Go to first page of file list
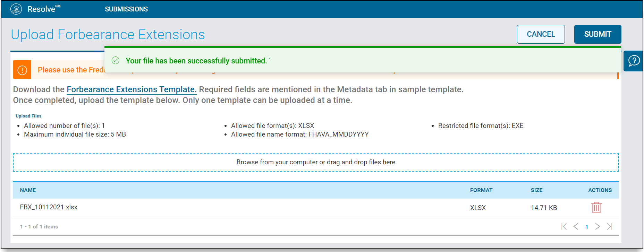 click(564, 226)
